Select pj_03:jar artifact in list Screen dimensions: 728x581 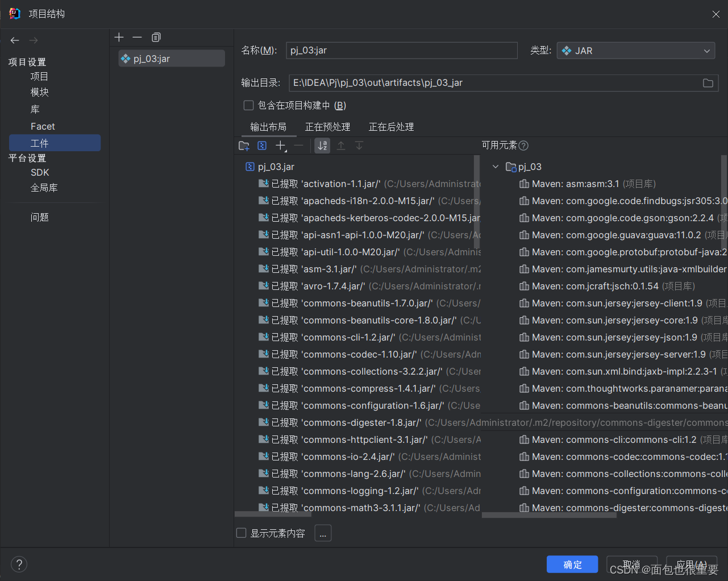pyautogui.click(x=172, y=59)
